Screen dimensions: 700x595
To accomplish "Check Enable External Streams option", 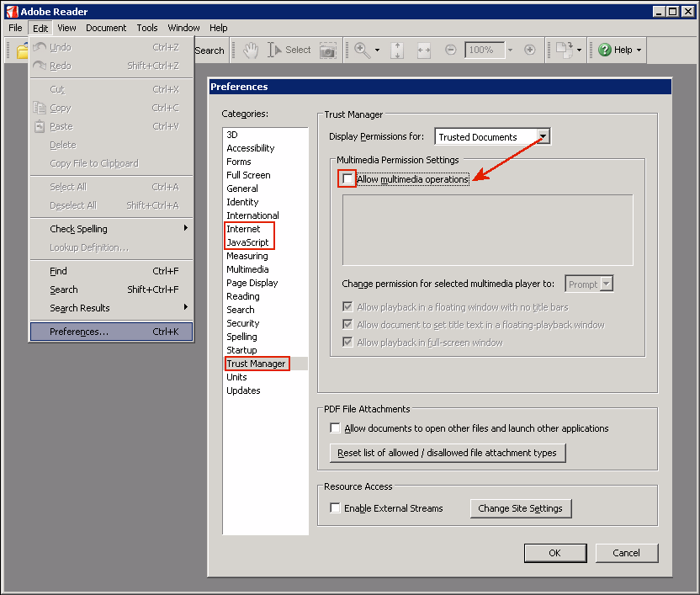I will pyautogui.click(x=335, y=507).
